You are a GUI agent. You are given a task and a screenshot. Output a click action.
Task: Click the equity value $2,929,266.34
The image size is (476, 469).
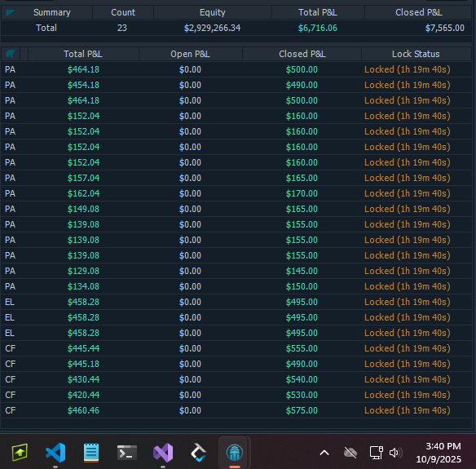[212, 28]
